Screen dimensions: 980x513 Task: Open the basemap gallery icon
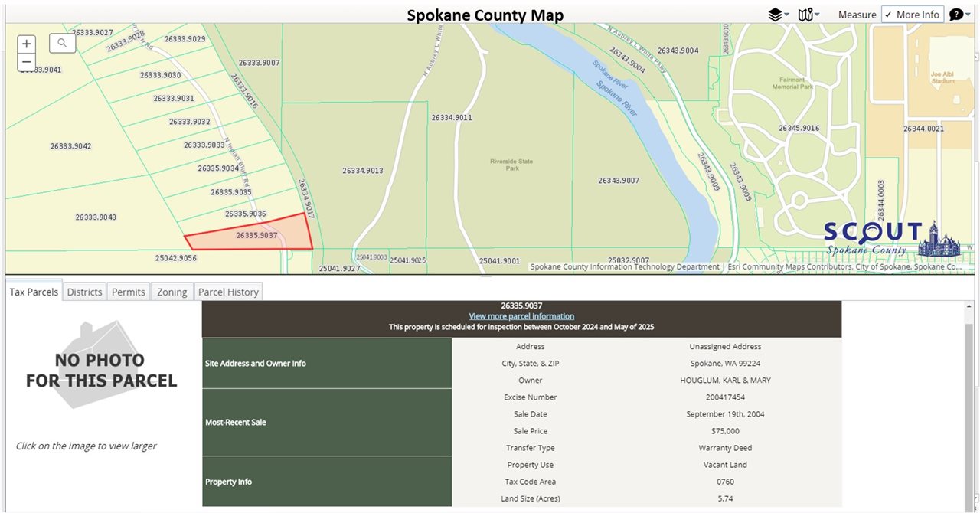click(x=805, y=15)
